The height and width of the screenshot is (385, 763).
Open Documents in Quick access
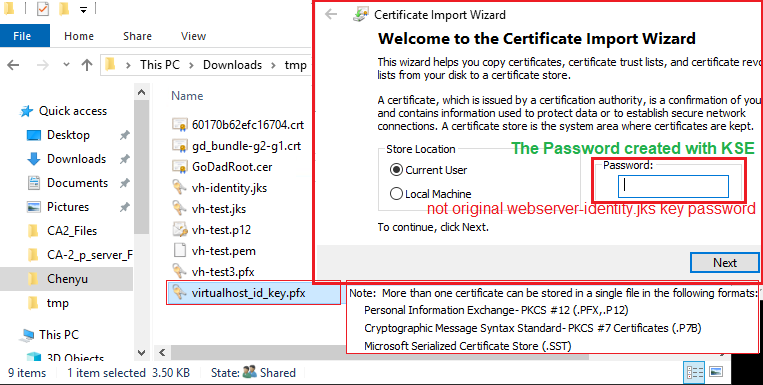[77, 183]
